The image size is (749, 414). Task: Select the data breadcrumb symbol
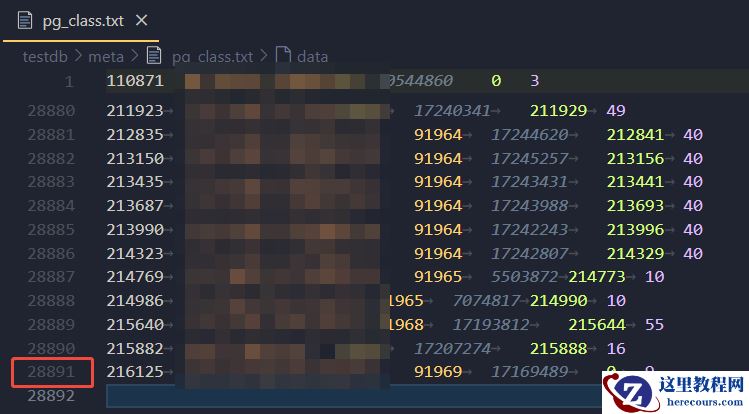(x=312, y=57)
